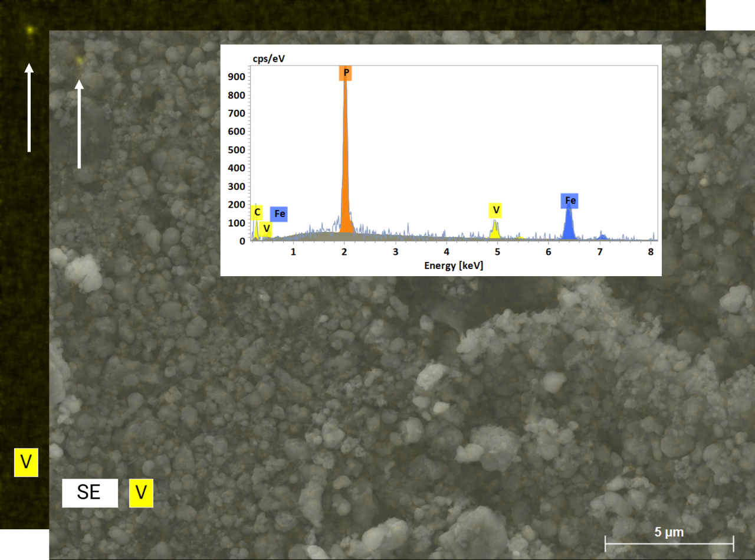The height and width of the screenshot is (560, 755).
Task: Click the cps/eV axis title
Action: pos(270,59)
